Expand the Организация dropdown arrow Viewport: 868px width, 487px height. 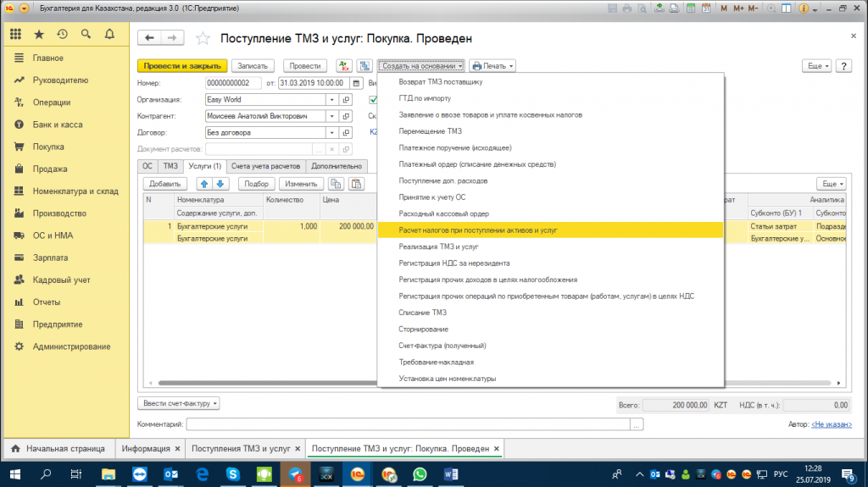(331, 100)
